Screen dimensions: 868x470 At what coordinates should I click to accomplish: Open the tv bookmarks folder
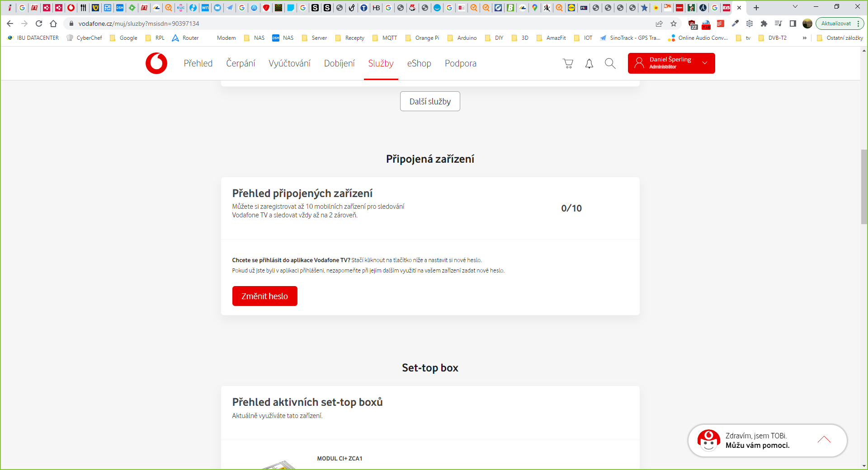click(743, 38)
